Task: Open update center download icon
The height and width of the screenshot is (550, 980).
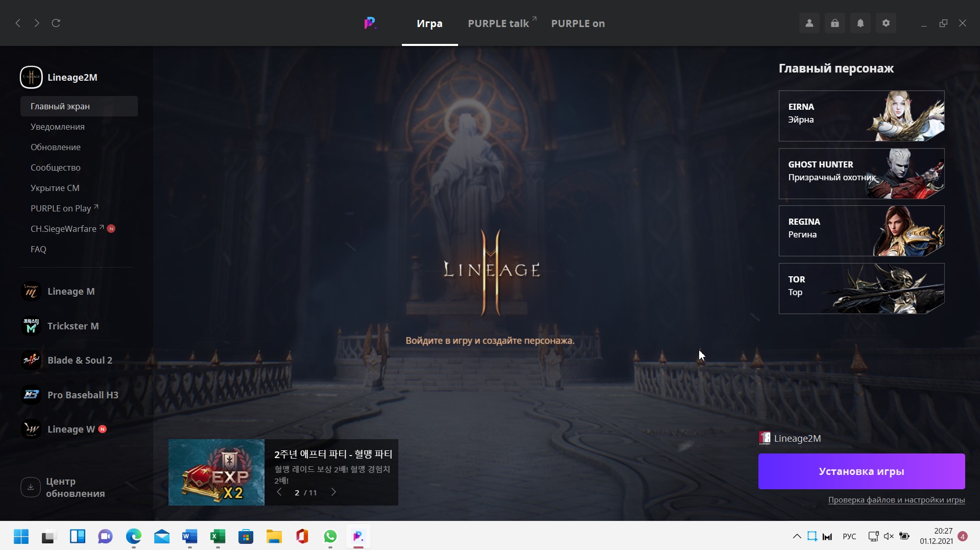Action: 31,487
